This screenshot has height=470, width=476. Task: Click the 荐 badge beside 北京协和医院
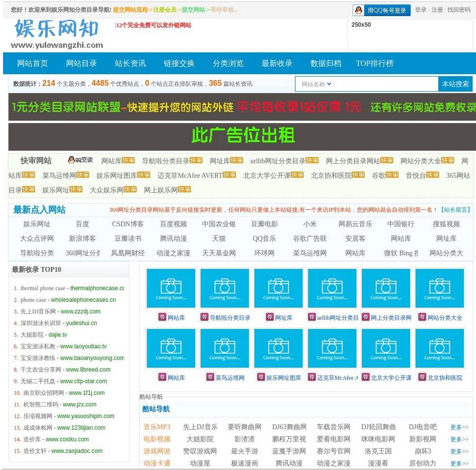[x=422, y=377]
